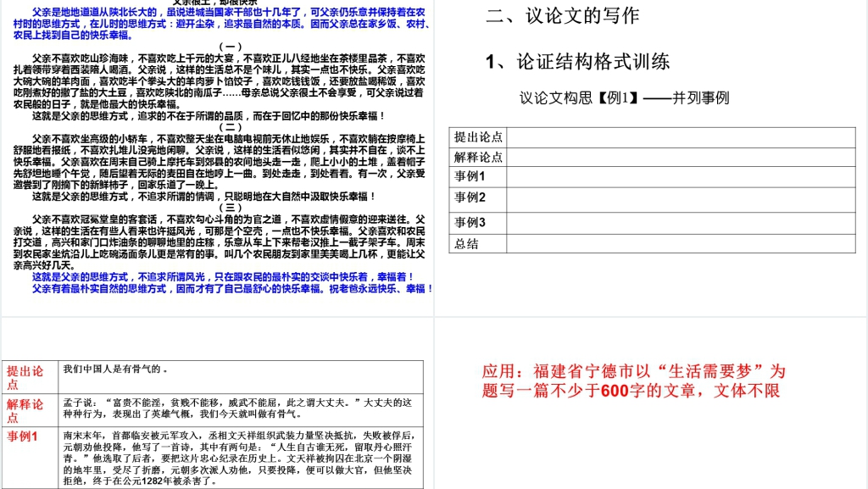Click the paragraph starting '父亲不喜欢吃山珍海味'
The height and width of the screenshot is (489, 868).
click(220, 81)
